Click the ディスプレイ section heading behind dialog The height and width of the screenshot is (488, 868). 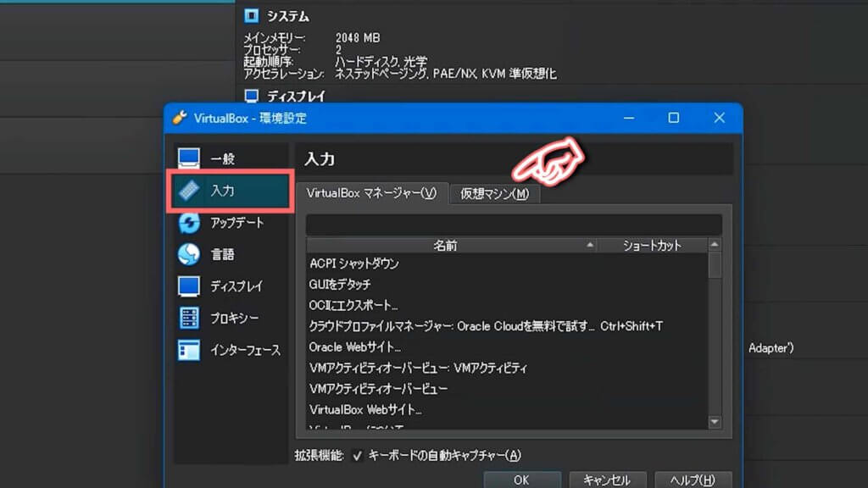pos(296,97)
